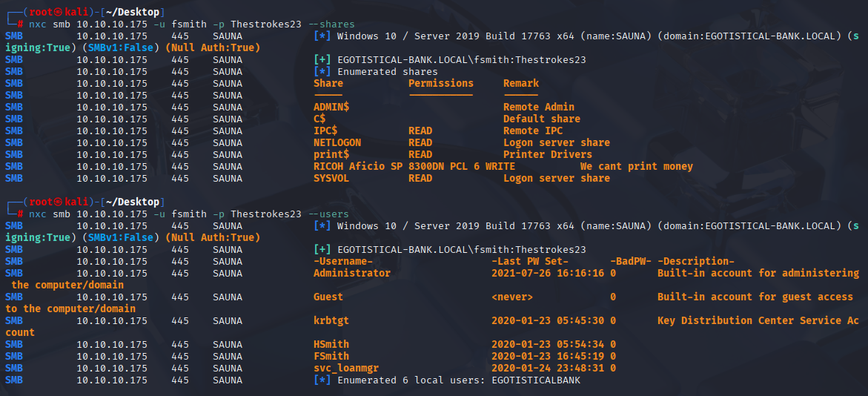The height and width of the screenshot is (396, 868).
Task: Click the 'We cant print money' remark
Action: point(637,167)
